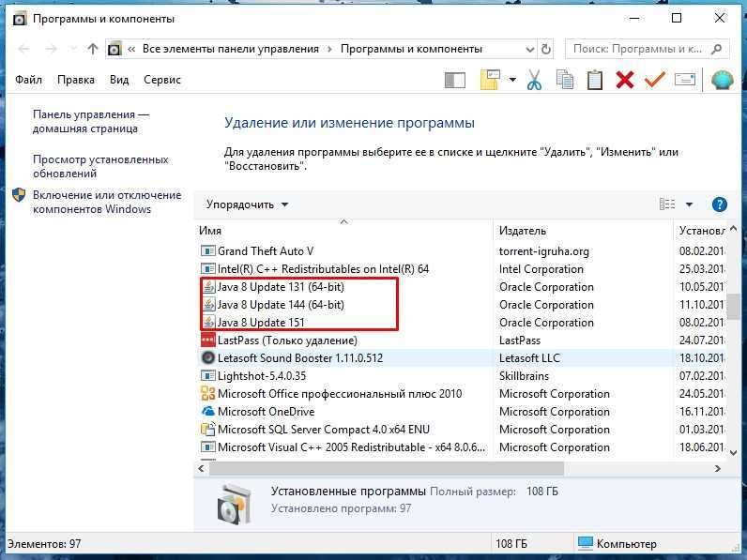Click the horizontal scrollbar left arrow

tap(201, 469)
